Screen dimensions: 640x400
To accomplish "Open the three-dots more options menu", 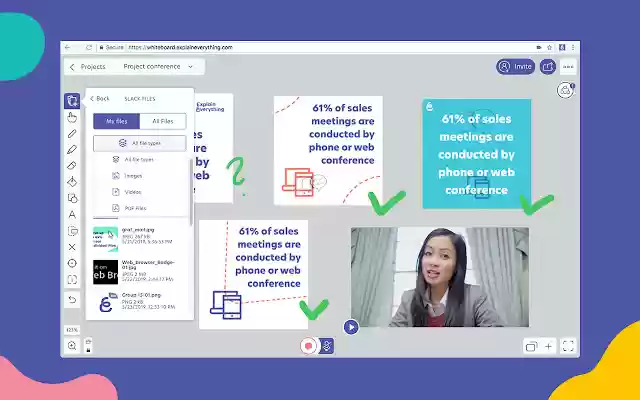I will (x=568, y=67).
